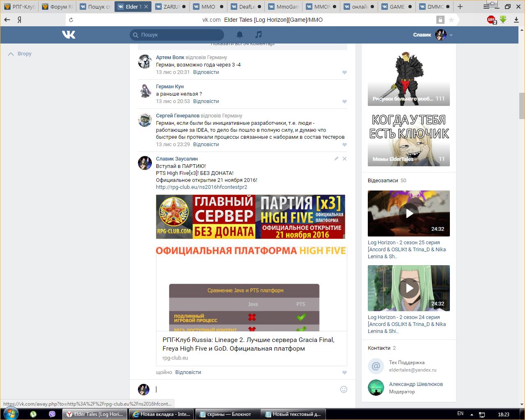Click the VK logo home icon
Viewport: 525px width, 420px height.
pyautogui.click(x=69, y=35)
